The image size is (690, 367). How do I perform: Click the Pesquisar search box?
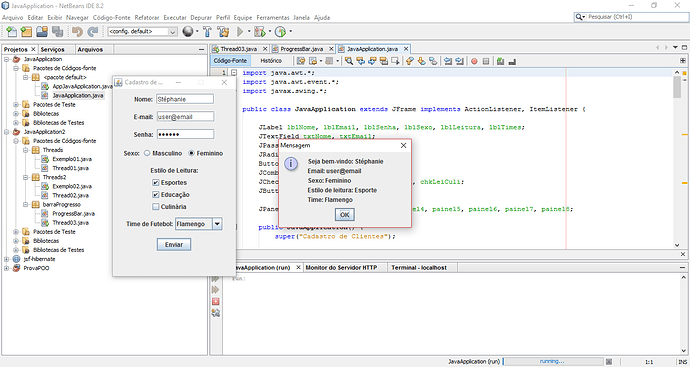click(x=630, y=17)
